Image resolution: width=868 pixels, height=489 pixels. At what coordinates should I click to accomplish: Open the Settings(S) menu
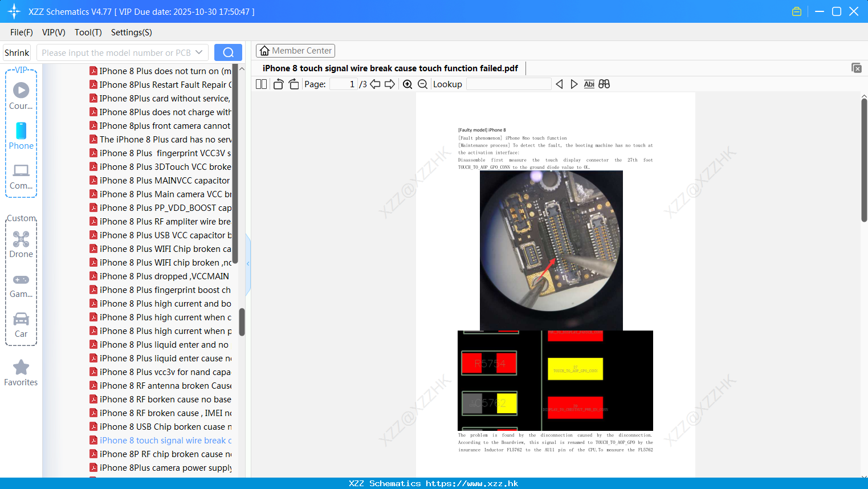[132, 32]
